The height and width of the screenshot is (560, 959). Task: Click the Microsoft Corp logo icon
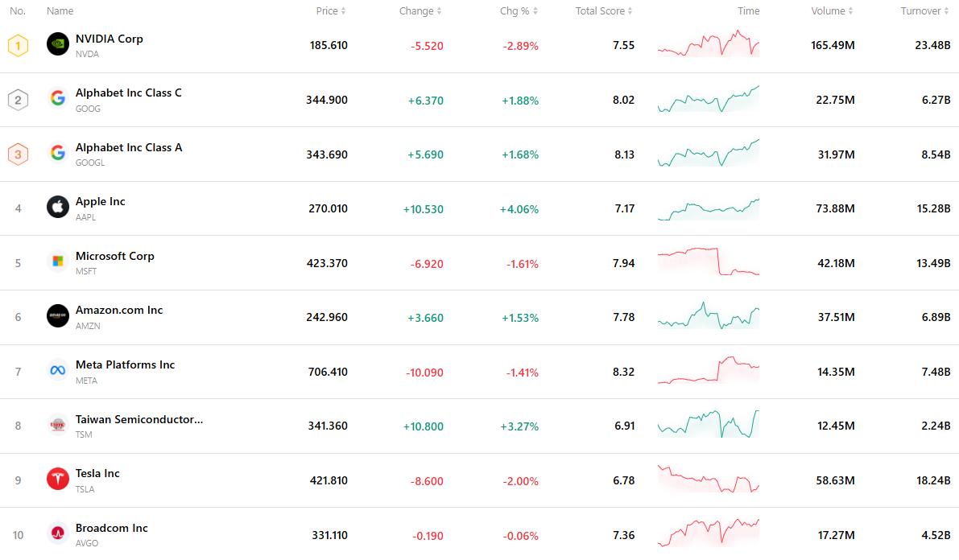[x=58, y=261]
